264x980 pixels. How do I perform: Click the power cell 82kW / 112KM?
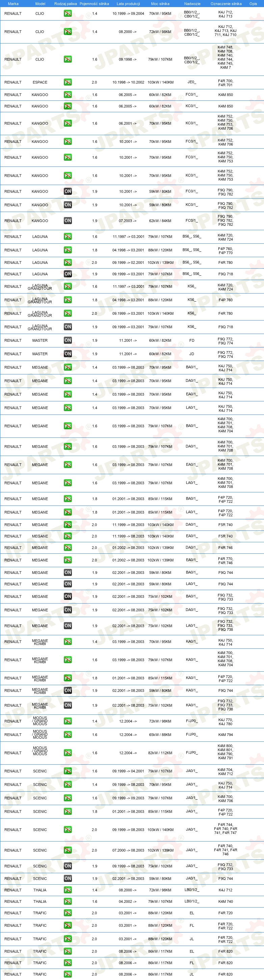tap(160, 753)
